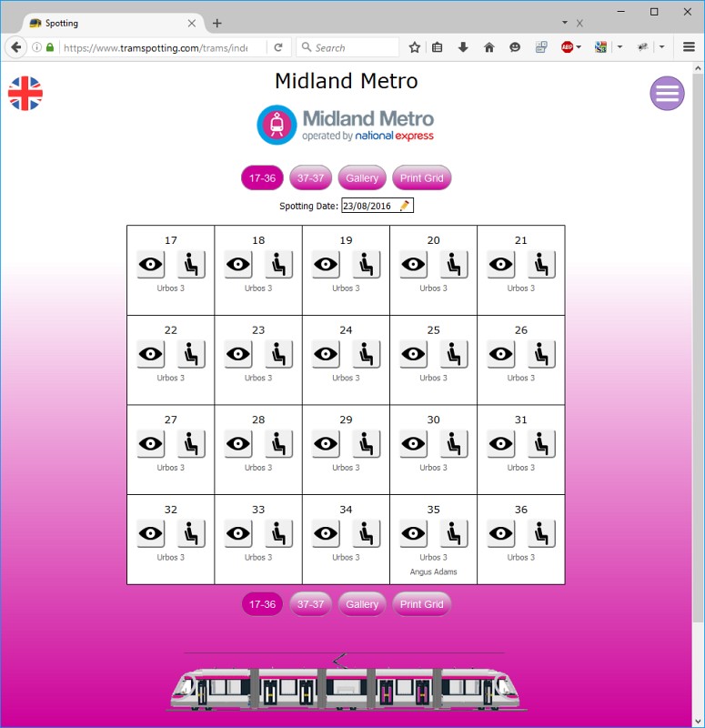
Task: Show site identity info icon
Action: click(x=36, y=47)
